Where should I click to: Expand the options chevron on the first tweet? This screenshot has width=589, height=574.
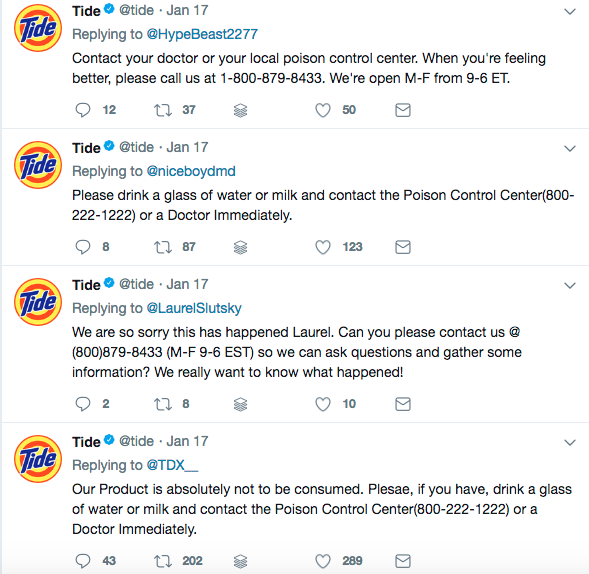[570, 12]
